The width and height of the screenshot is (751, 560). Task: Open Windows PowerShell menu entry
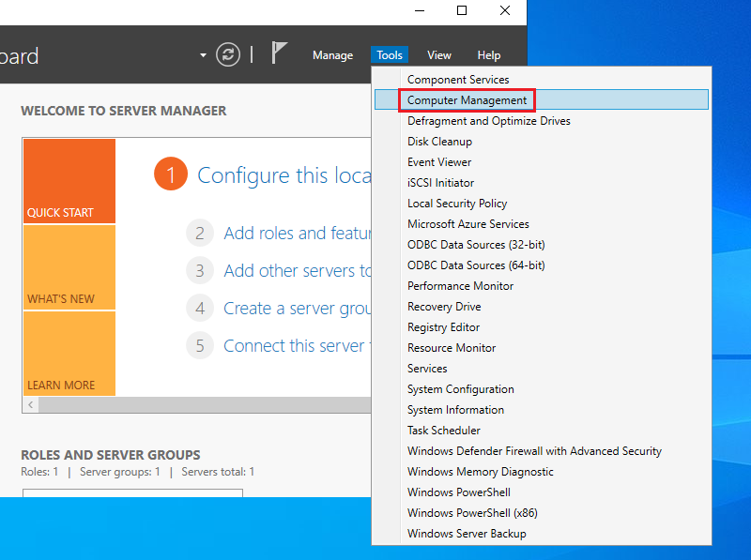[458, 492]
